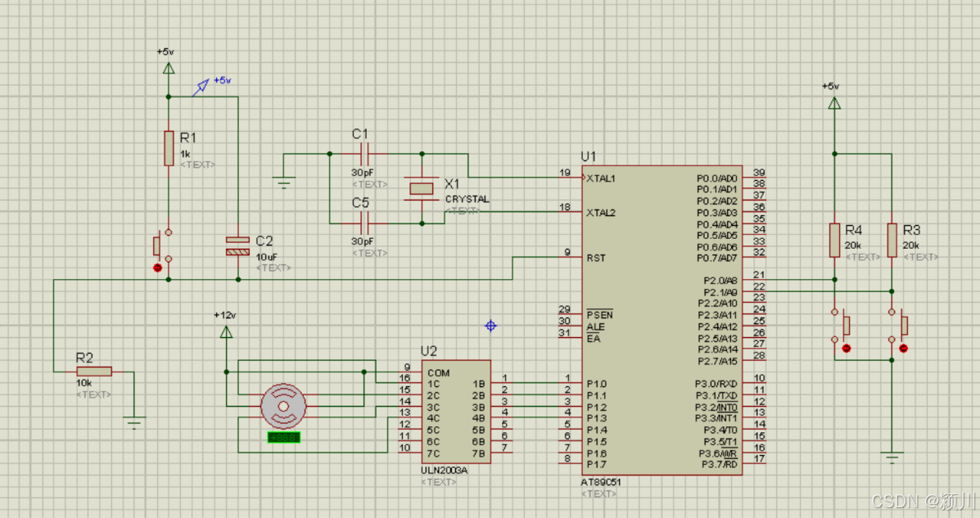Viewport: 980px width, 518px height.
Task: Click the +12v power terminal arrow
Action: coord(226,331)
